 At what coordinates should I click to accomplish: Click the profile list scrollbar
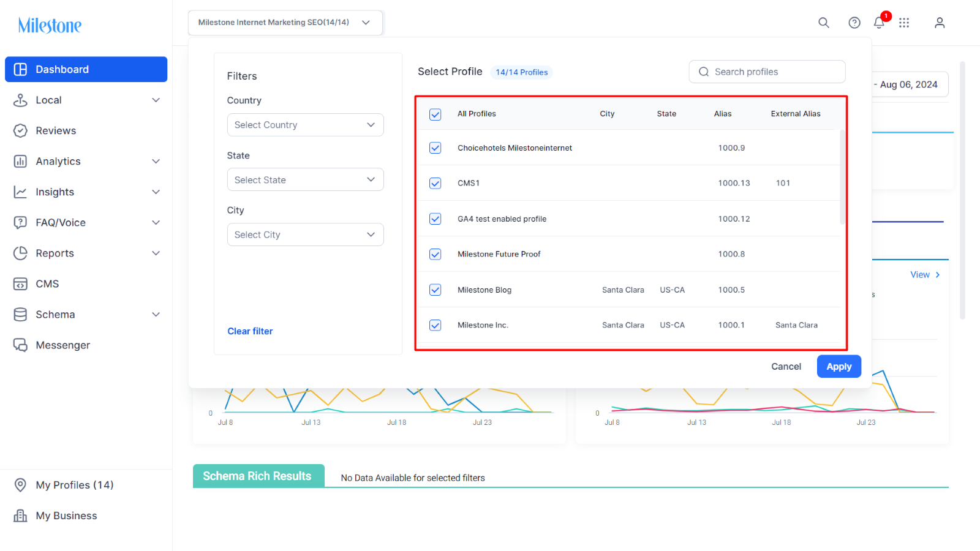coord(842,178)
